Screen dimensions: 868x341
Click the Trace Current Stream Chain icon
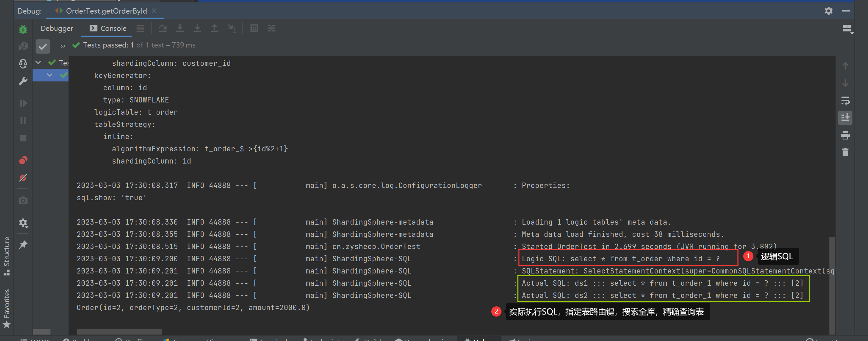pos(272,29)
